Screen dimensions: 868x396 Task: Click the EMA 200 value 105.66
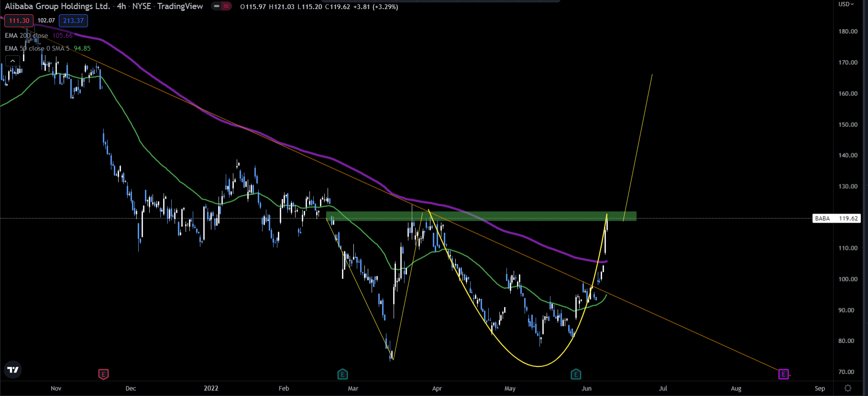tap(63, 35)
